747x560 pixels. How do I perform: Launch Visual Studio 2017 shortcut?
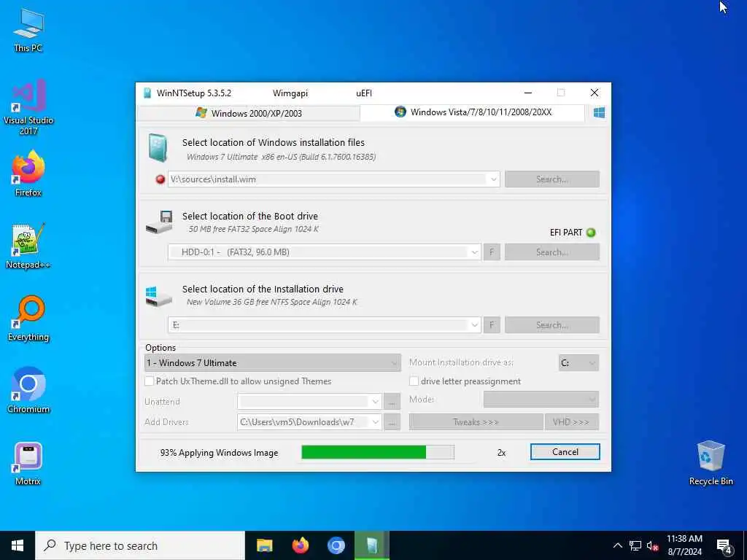[x=28, y=106]
